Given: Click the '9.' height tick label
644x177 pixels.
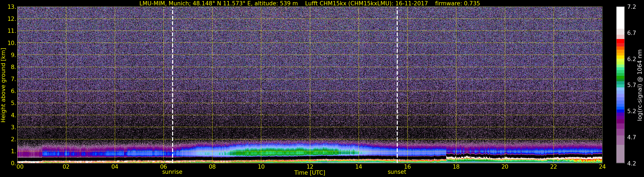Looking at the screenshot, I should [13, 55].
